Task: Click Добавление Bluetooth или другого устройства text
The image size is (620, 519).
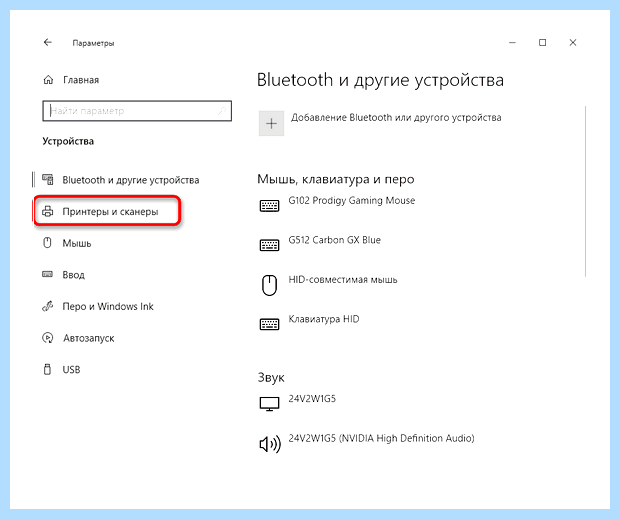Action: click(396, 117)
